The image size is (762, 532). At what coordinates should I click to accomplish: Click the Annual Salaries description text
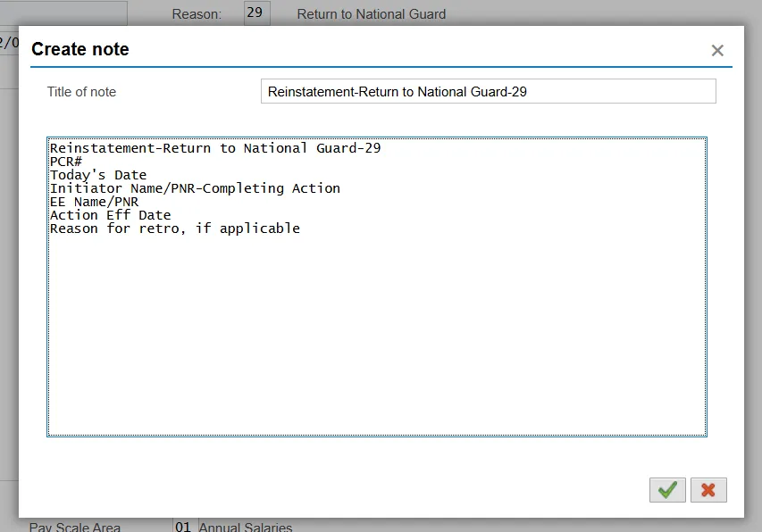(246, 527)
